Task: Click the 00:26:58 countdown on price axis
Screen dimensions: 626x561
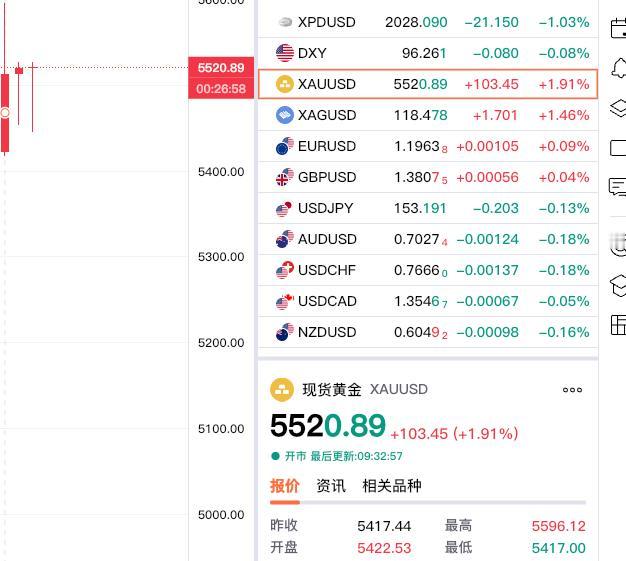Action: coord(221,89)
